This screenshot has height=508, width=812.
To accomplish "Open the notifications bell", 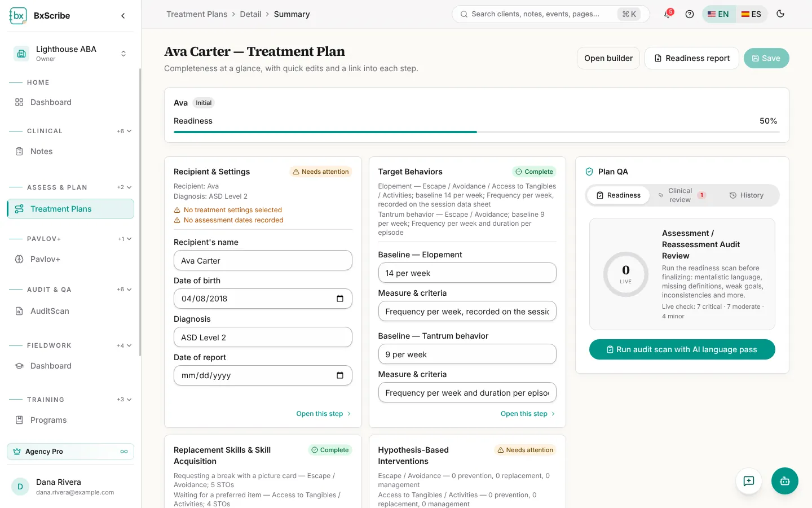I will pyautogui.click(x=668, y=14).
